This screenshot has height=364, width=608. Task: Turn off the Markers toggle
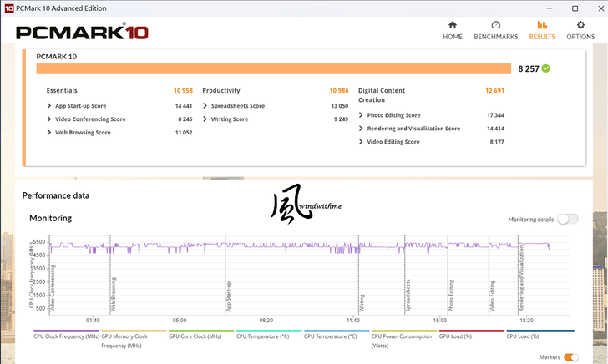tap(570, 357)
